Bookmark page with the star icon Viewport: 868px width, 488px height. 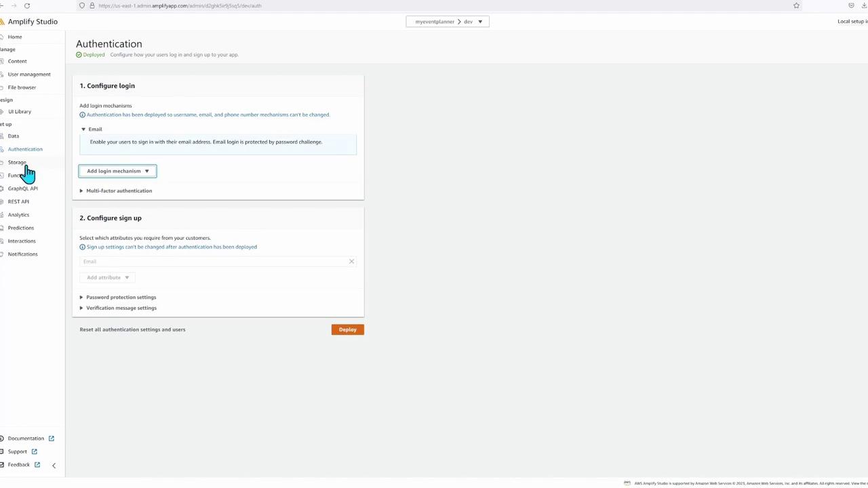pyautogui.click(x=796, y=5)
